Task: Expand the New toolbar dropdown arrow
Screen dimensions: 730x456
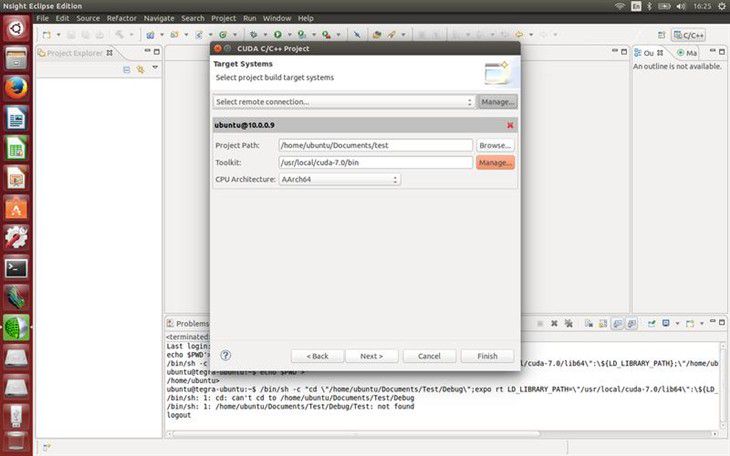Action: [58, 35]
